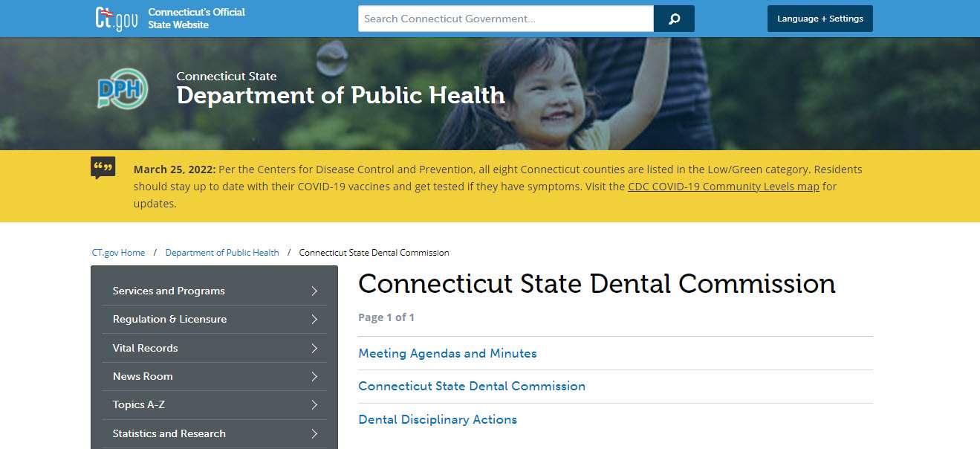Click the Connecticut State Dental Commission page heading
Screen dimensions: 980x449
597,284
